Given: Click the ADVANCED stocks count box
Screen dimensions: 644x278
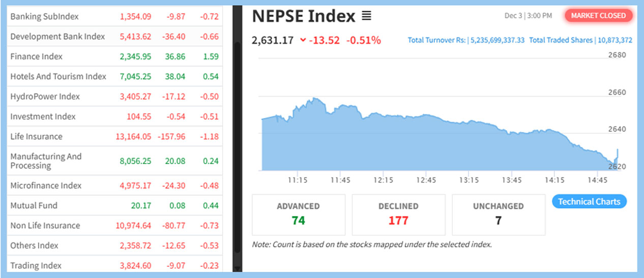Looking at the screenshot, I should point(298,214).
